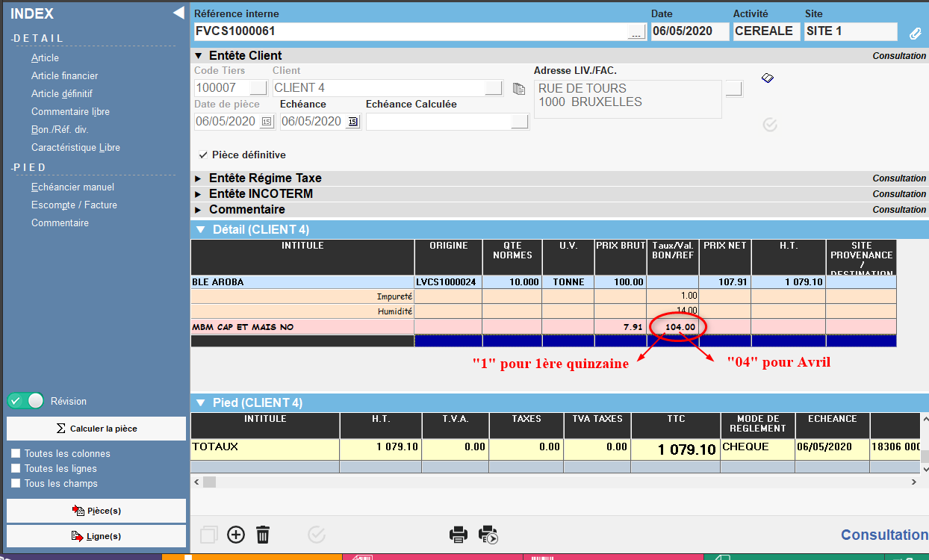Screen dimensions: 929x560
Task: Collapse the INDEX panel with the arrow
Action: [x=178, y=13]
